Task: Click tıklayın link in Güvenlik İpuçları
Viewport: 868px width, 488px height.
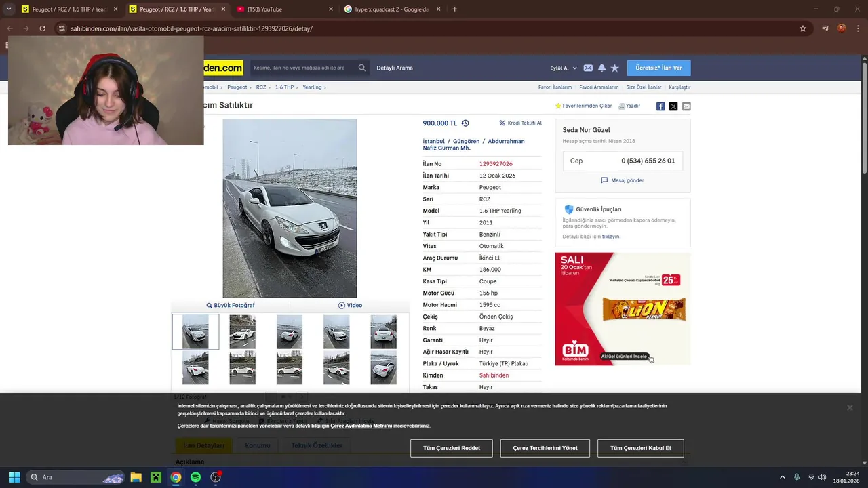Action: [611, 237]
